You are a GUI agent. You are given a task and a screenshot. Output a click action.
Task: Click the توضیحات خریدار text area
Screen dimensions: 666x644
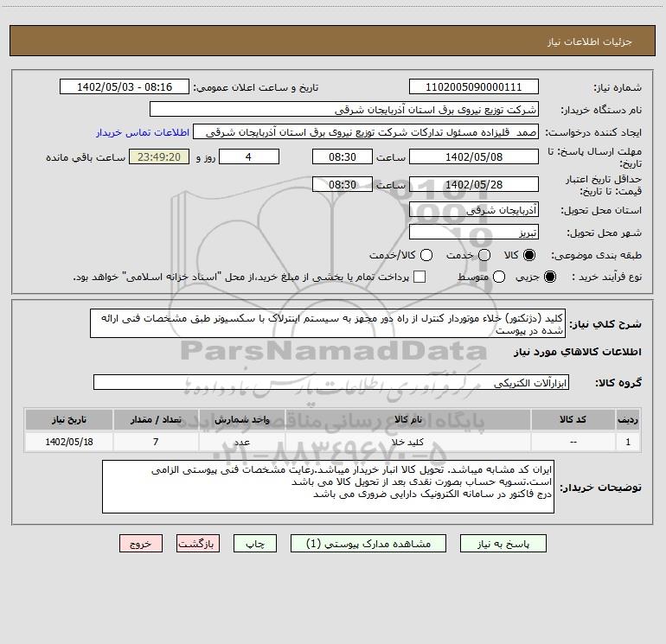(x=328, y=487)
